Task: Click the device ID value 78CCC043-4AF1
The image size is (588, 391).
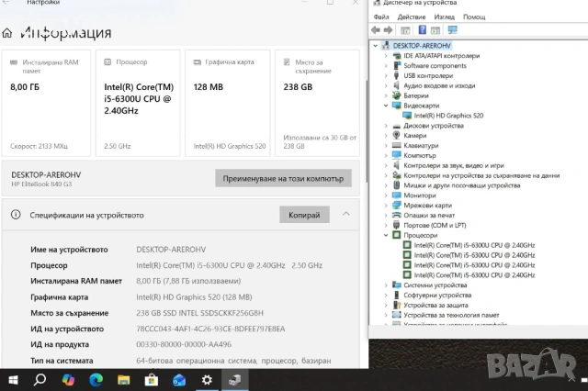Action: 210,329
